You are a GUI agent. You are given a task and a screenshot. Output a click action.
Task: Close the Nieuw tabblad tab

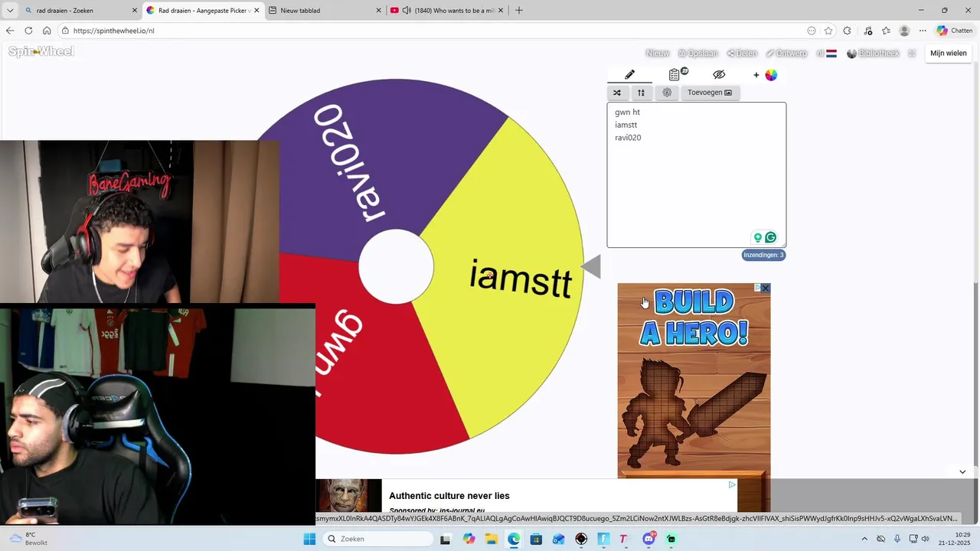click(x=378, y=11)
